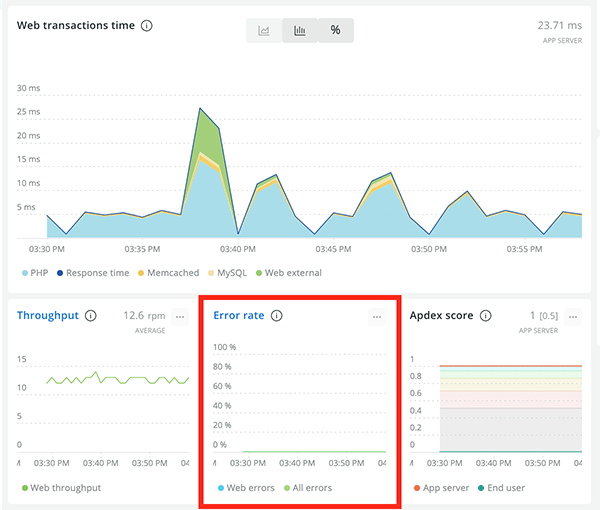The width and height of the screenshot is (600, 510).
Task: Toggle Web errors legend item
Action: click(x=246, y=488)
